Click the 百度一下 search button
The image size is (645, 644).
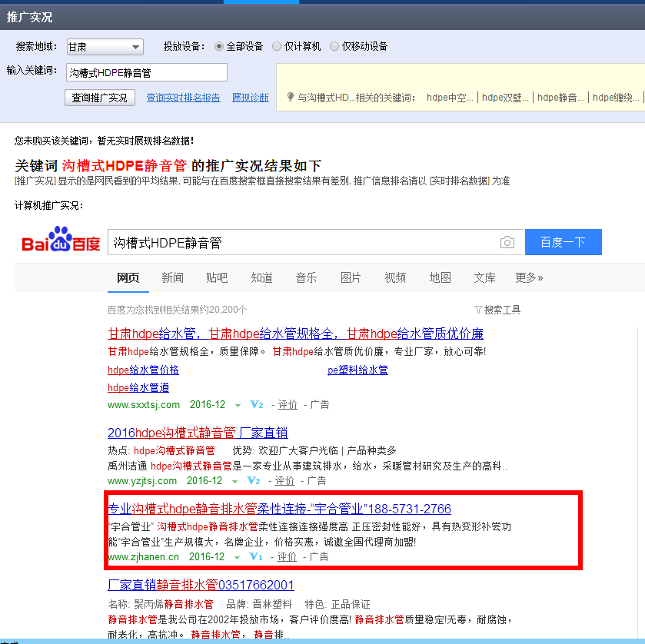(x=564, y=242)
